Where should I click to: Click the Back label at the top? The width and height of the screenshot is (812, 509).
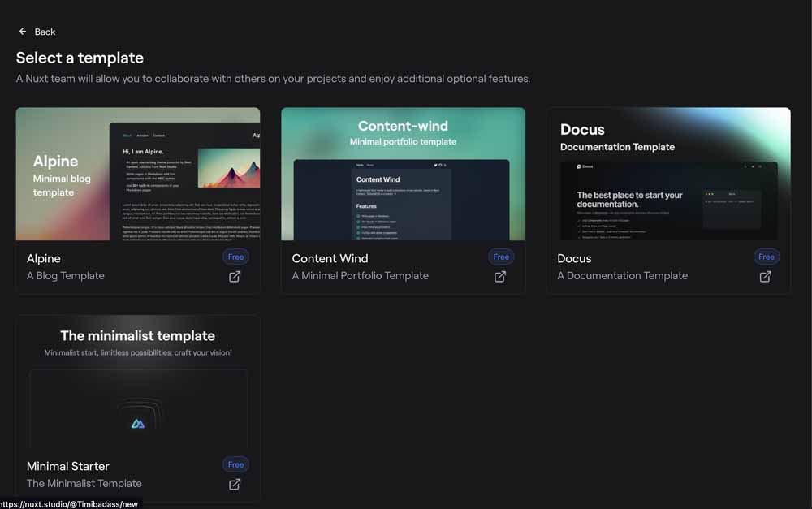(x=45, y=32)
